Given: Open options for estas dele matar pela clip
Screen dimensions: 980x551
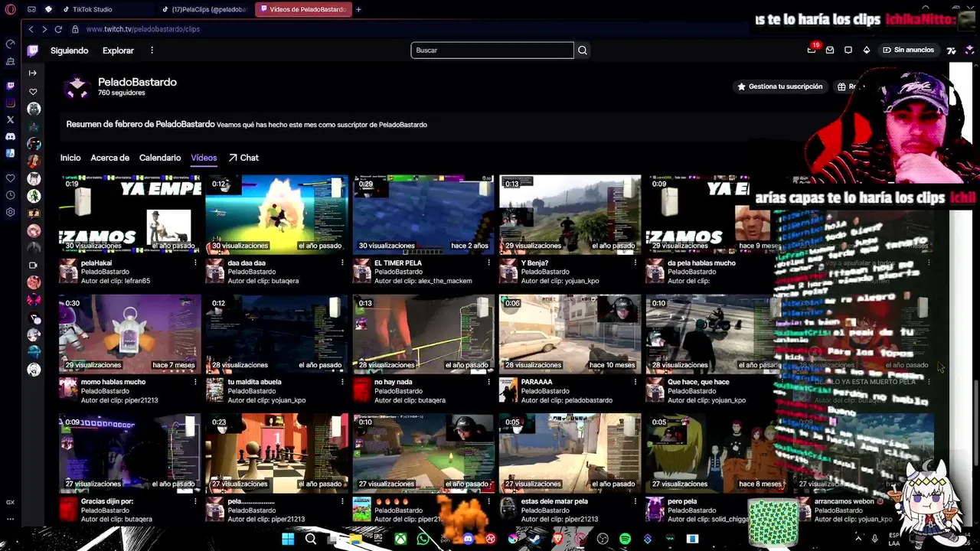Looking at the screenshot, I should point(635,501).
